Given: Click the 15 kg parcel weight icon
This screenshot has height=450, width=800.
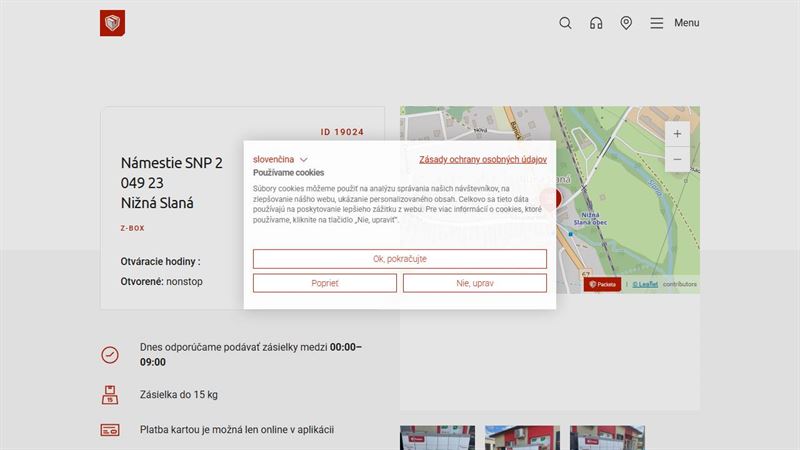Looking at the screenshot, I should (110, 395).
